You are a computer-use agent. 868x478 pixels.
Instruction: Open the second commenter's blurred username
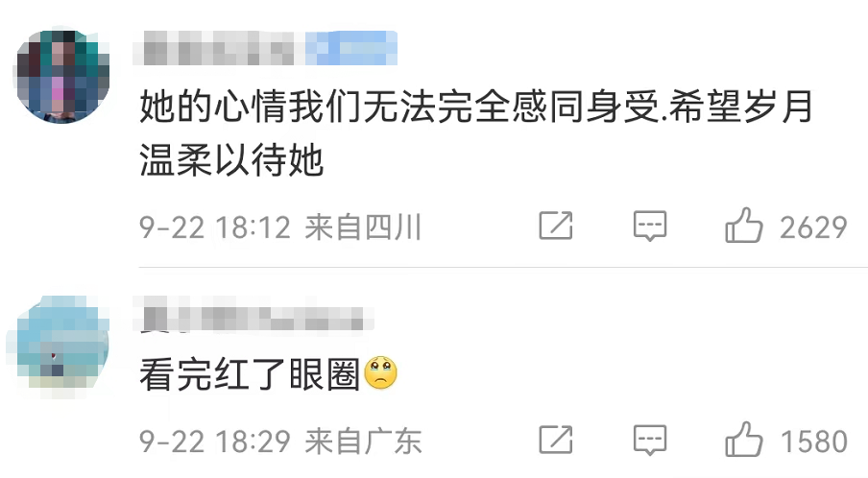(253, 316)
